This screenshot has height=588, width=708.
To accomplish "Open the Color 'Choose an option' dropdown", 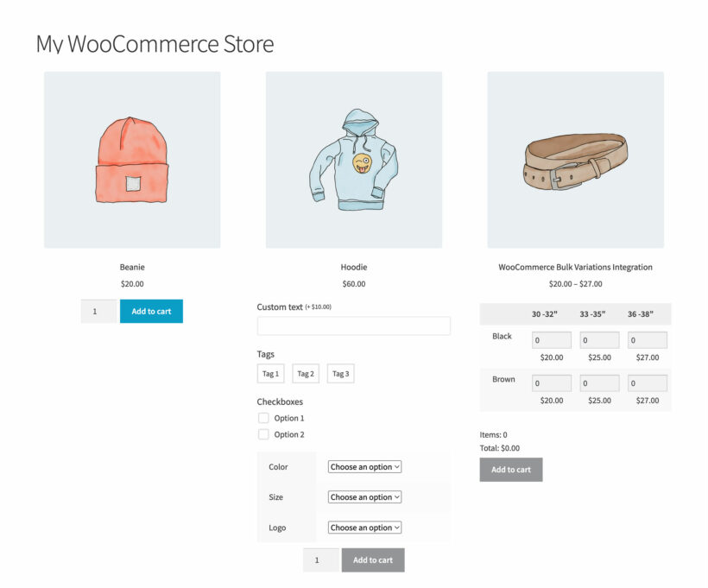I will click(363, 466).
